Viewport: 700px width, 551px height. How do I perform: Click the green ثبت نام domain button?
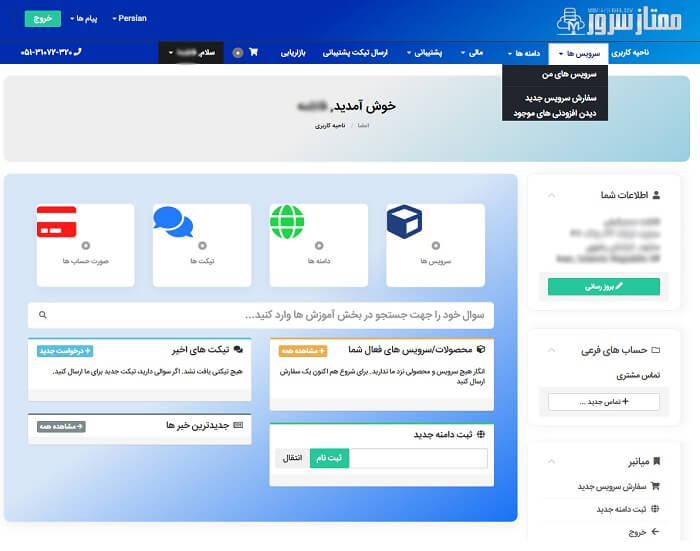[329, 458]
